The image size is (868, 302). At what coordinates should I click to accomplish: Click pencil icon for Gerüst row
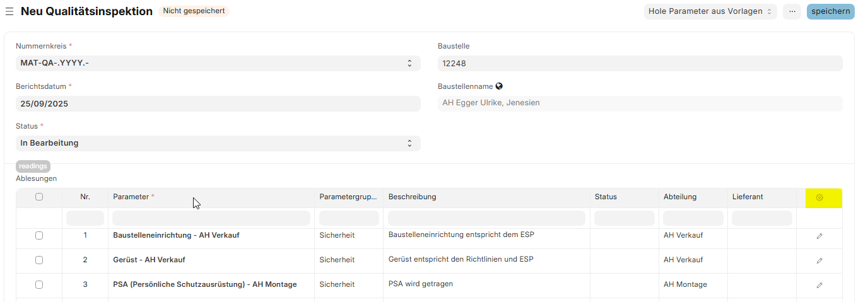819,260
